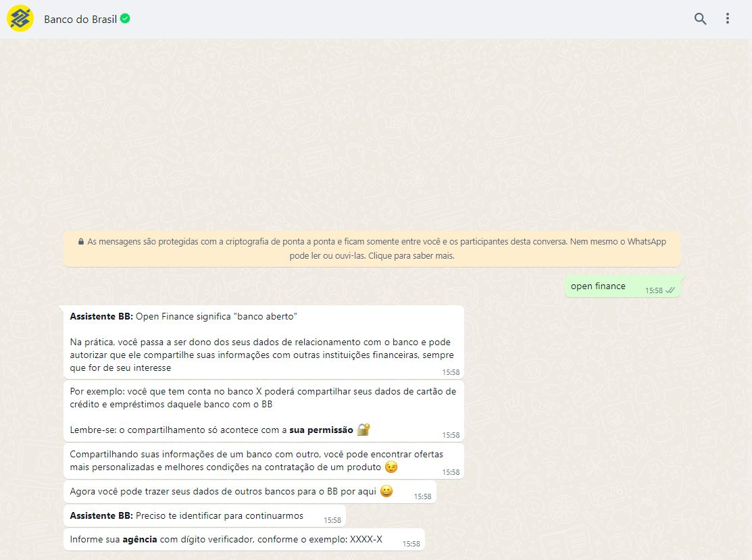Click the smiling emoji after "por aqui"
The width and height of the screenshot is (752, 560).
[x=386, y=492]
